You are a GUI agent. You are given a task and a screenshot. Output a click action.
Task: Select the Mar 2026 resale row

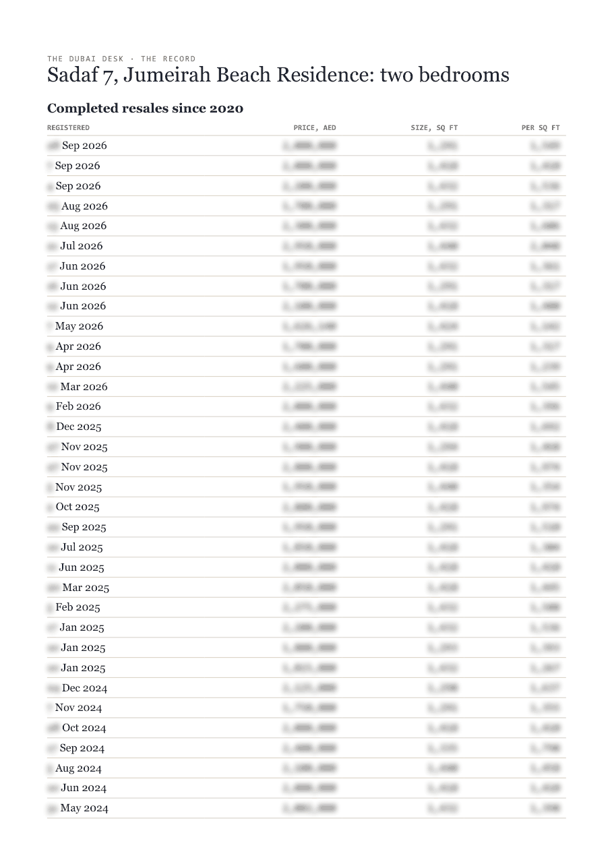point(307,387)
